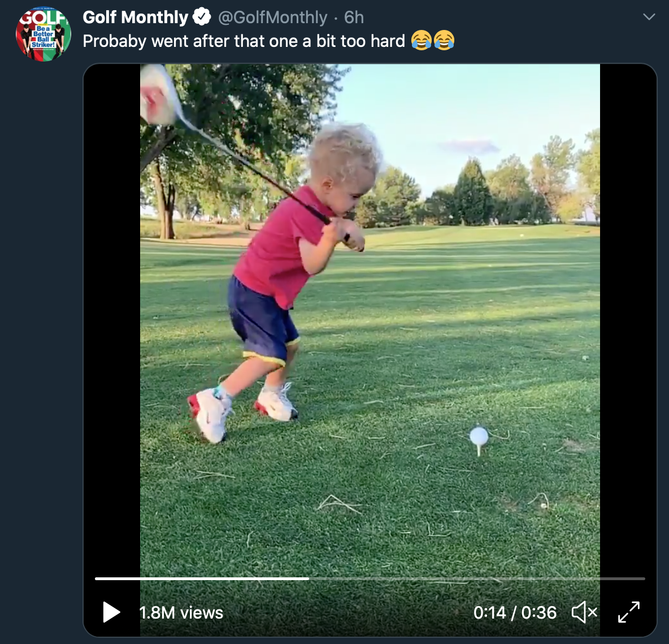This screenshot has height=644, width=669.
Task: Click the second laughing emoji
Action: 444,41
